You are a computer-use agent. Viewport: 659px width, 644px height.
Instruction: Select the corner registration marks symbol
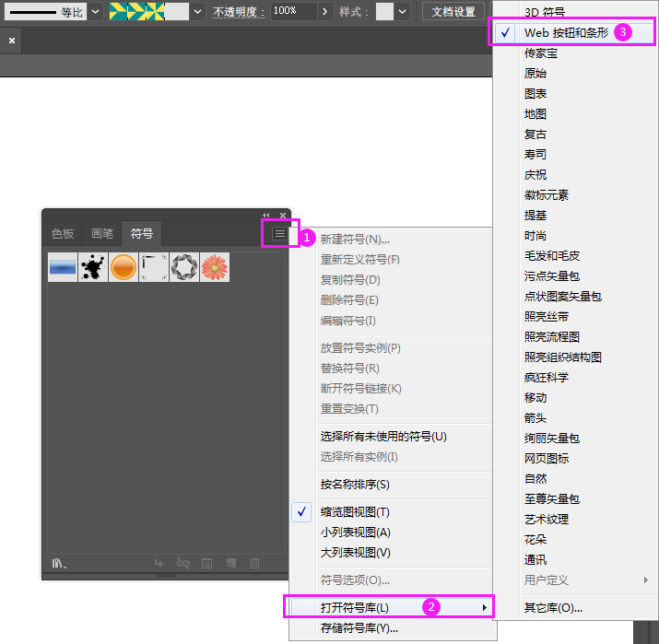[x=154, y=267]
